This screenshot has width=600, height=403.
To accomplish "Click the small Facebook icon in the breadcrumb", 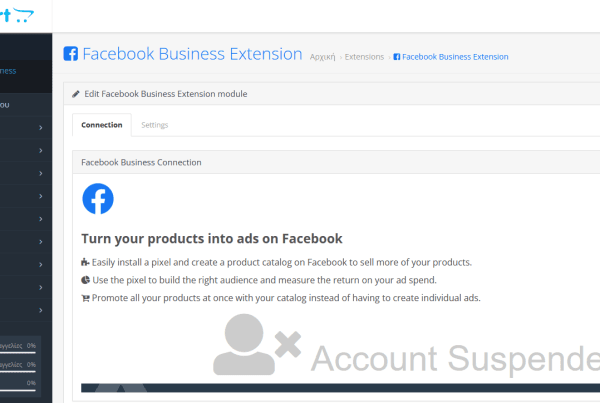I will point(397,57).
